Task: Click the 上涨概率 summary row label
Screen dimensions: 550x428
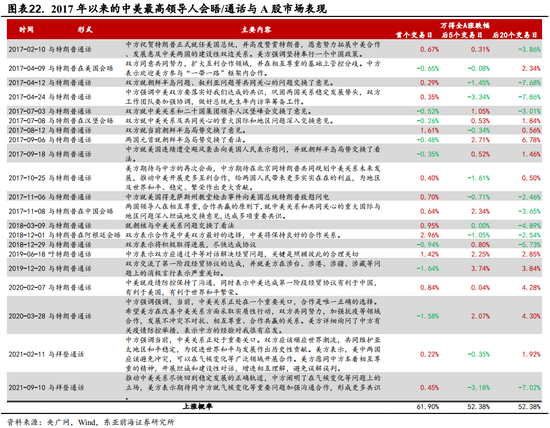Action: click(x=197, y=406)
